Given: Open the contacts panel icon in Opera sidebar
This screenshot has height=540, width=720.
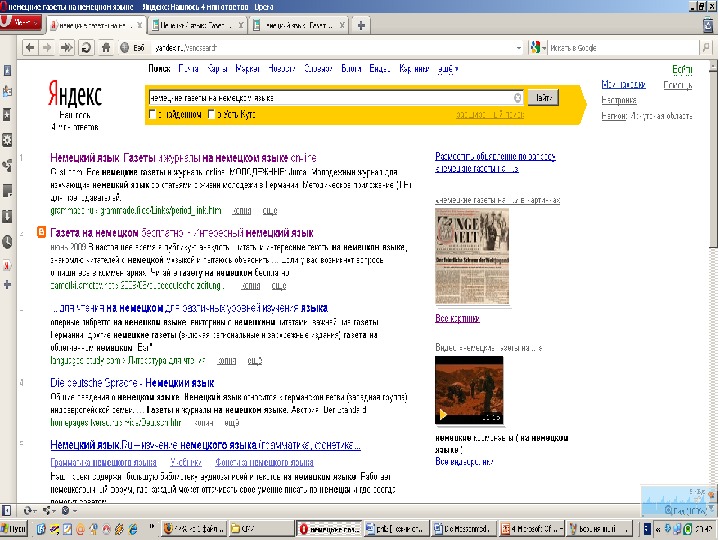Looking at the screenshot, I should pos(7,91).
